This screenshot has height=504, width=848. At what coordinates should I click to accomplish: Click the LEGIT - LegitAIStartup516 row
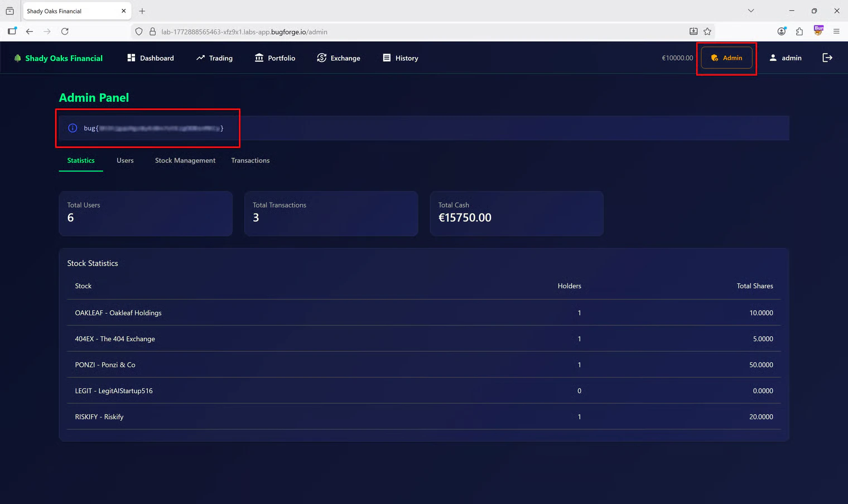point(424,391)
